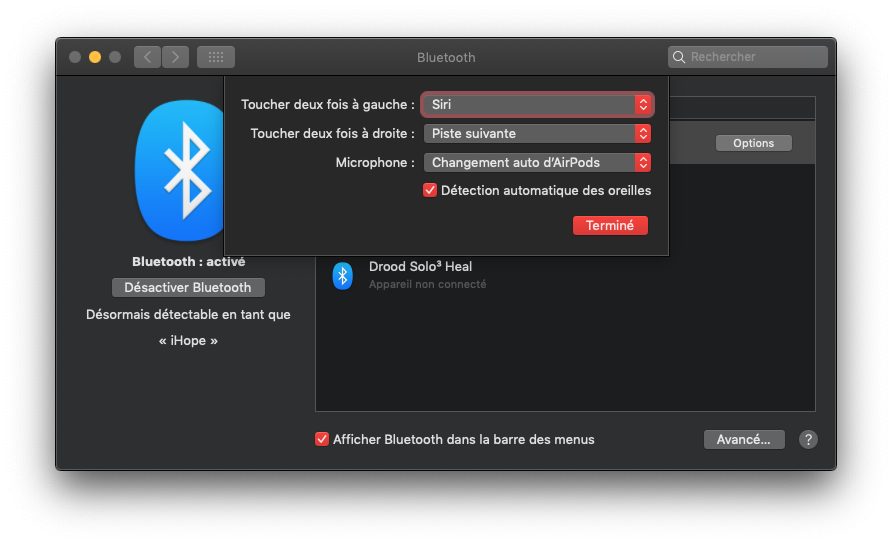Click the yellow minimize window button
The width and height of the screenshot is (892, 544).
(x=95, y=57)
